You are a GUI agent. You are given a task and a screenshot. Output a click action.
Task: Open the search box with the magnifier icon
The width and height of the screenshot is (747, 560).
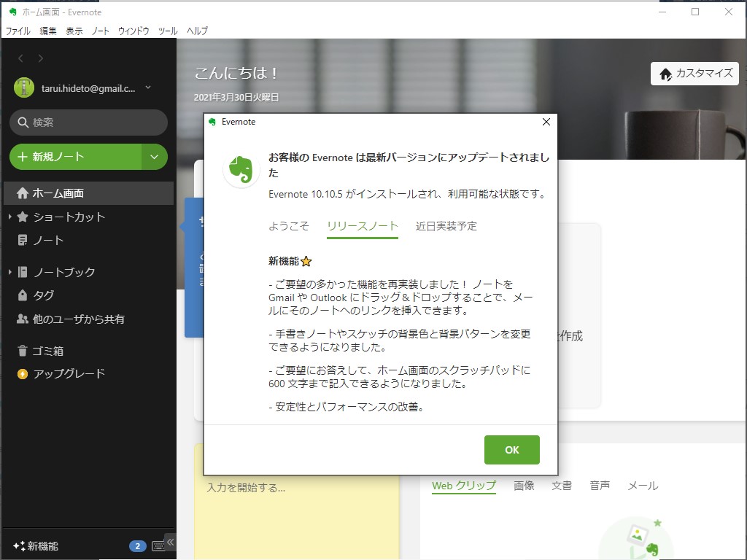click(x=88, y=122)
